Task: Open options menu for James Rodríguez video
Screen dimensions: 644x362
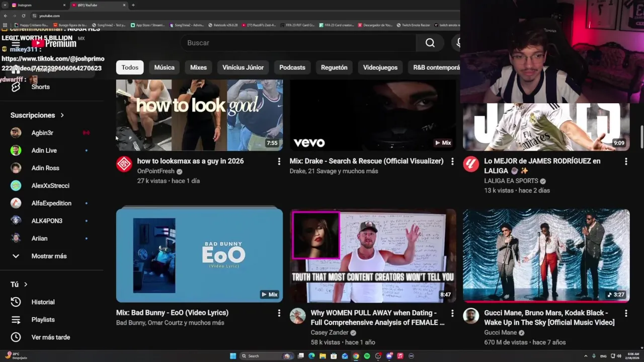Action: 626,161
